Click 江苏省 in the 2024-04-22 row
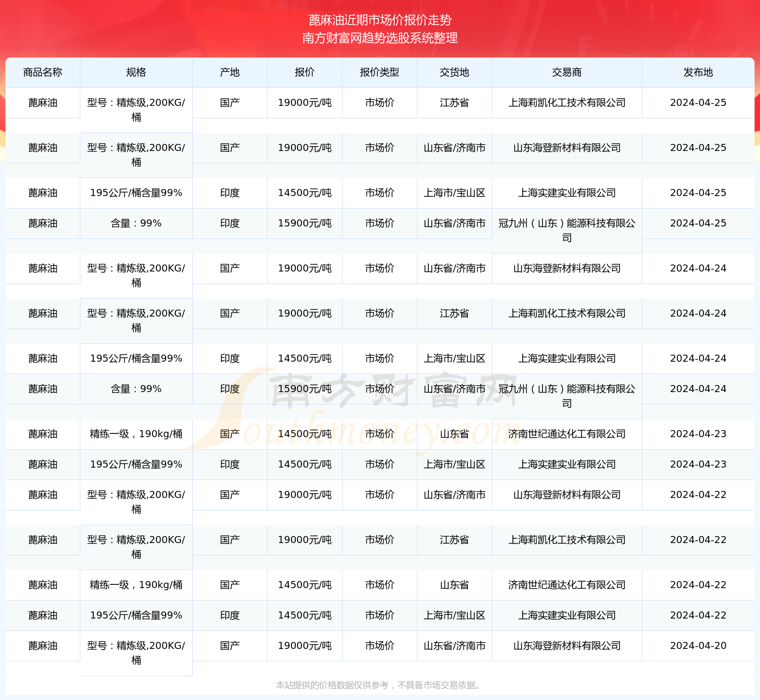The height and width of the screenshot is (700, 760). (x=454, y=540)
